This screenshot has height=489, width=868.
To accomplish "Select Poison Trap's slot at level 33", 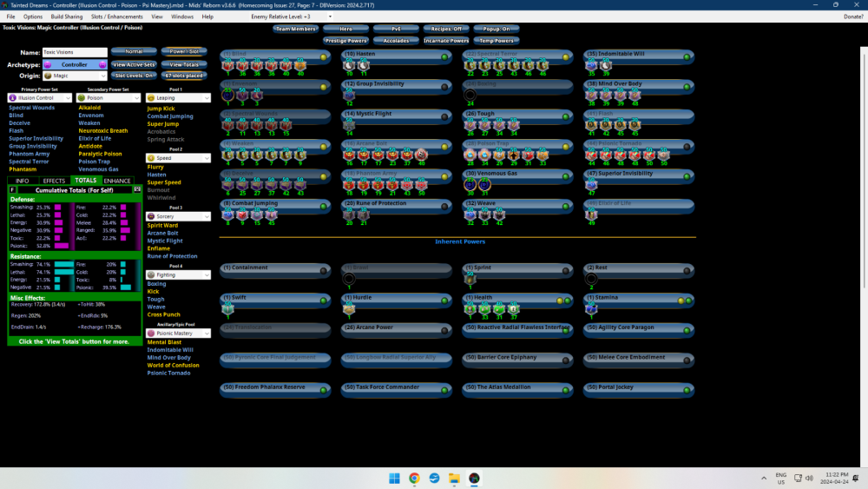I will [542, 155].
